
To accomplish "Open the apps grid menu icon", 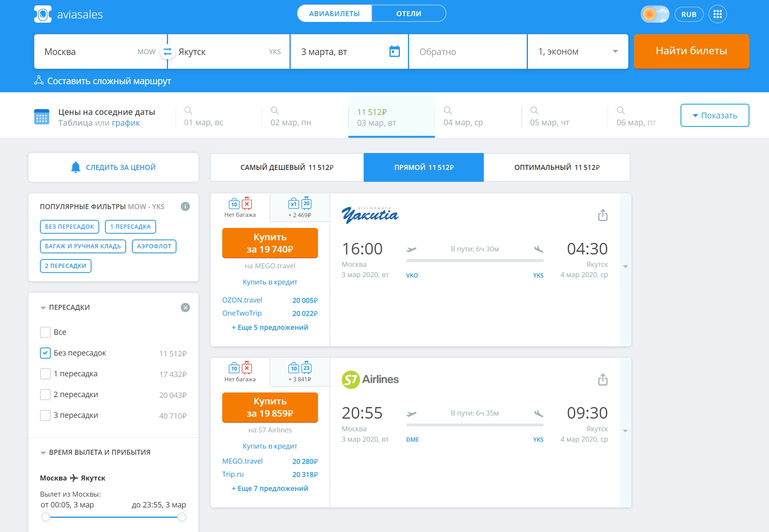I will coord(717,14).
